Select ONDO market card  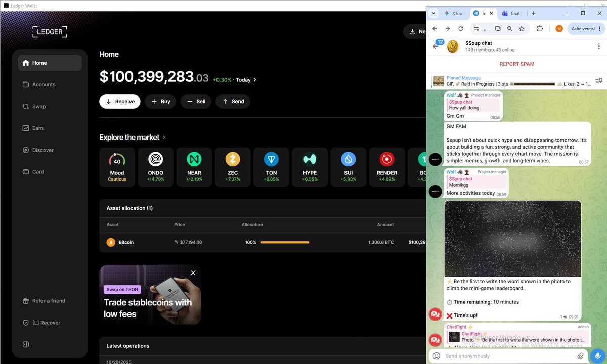(x=155, y=167)
